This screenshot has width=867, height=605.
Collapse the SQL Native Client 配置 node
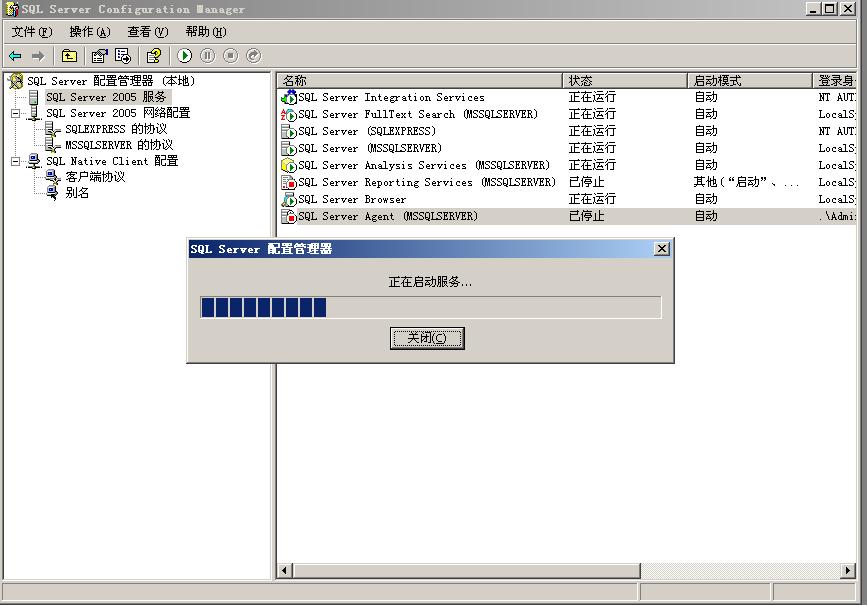coord(16,161)
